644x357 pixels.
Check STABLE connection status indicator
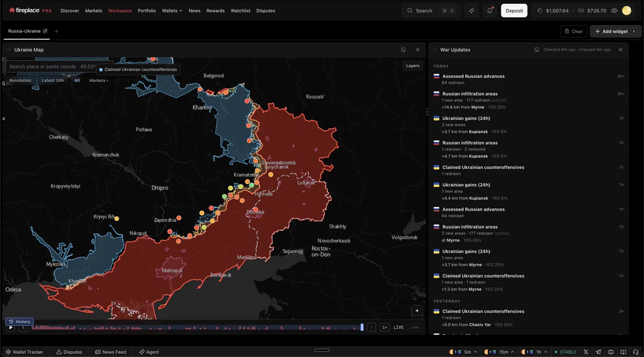(x=566, y=352)
